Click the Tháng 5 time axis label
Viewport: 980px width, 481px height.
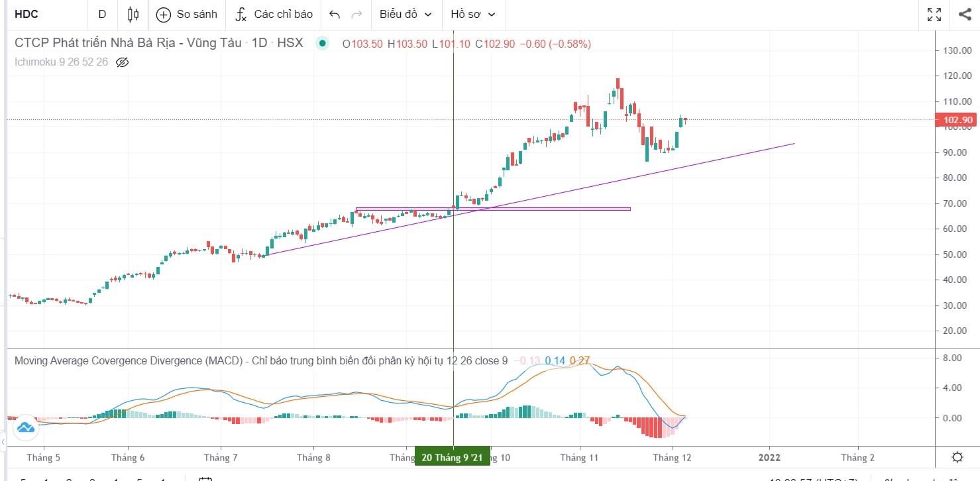44,458
